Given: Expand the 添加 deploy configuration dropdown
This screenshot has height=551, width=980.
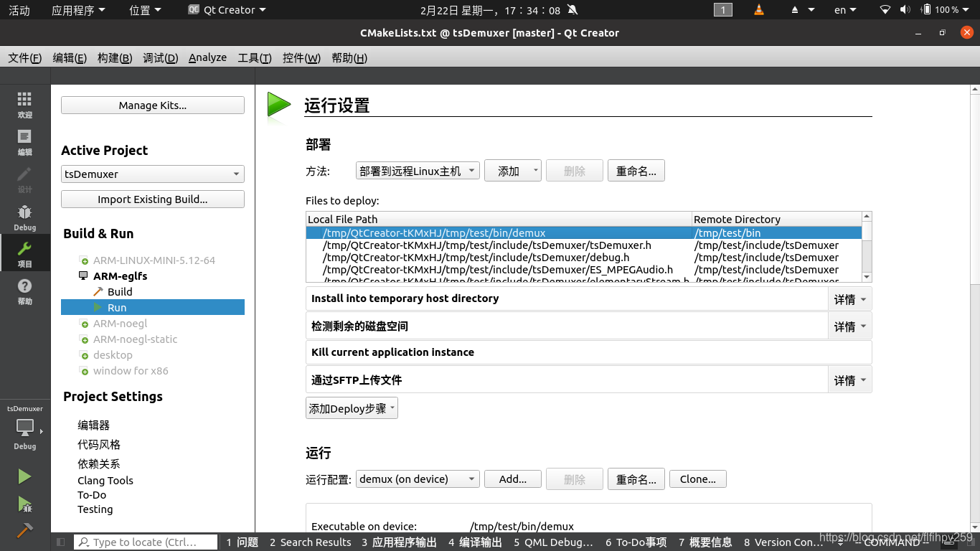Looking at the screenshot, I should point(513,171).
